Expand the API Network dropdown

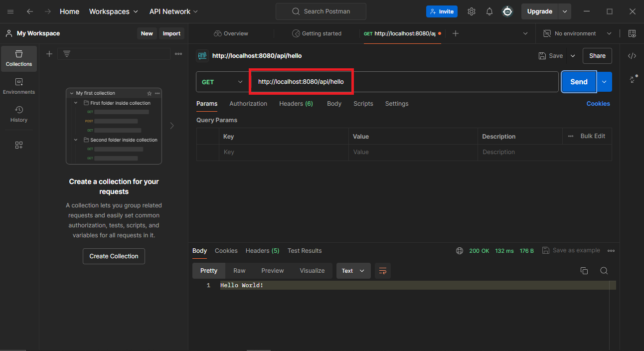[173, 11]
